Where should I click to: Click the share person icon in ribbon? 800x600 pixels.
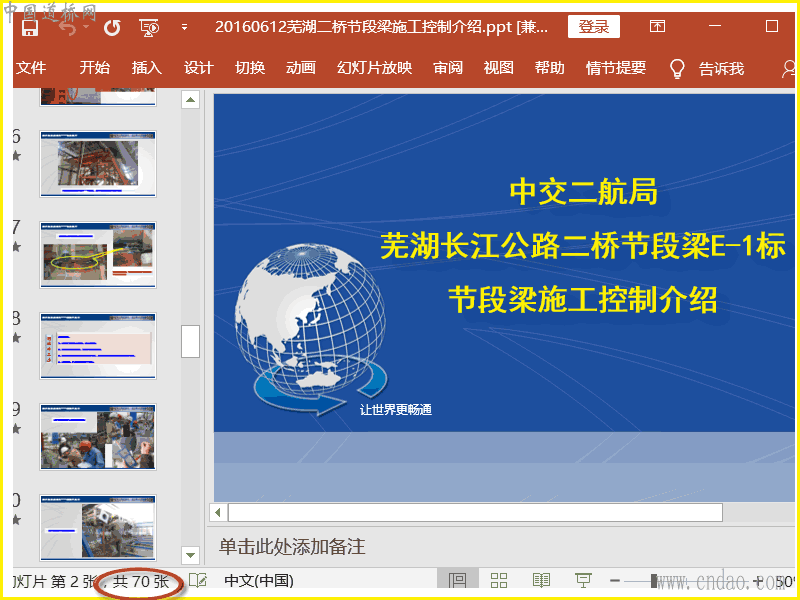[789, 69]
